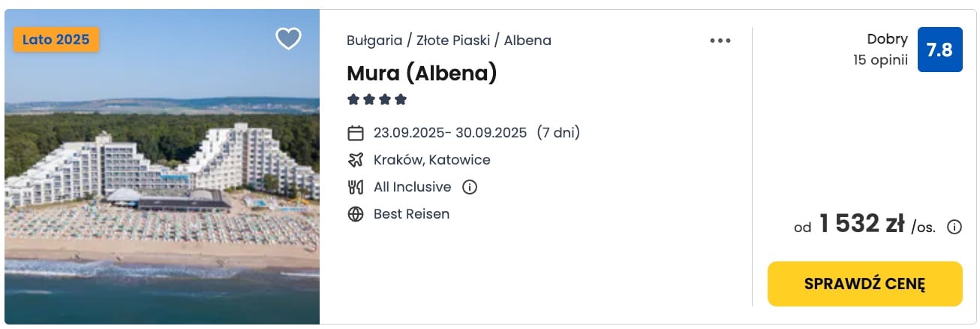Click the info icon beside the price
This screenshot has height=329, width=980.
coord(954,227)
